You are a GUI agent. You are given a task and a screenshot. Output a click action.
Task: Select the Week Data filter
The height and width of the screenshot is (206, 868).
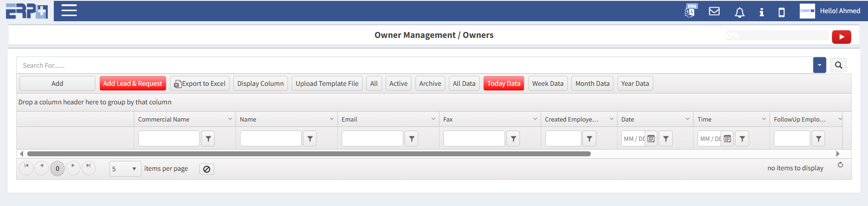547,84
